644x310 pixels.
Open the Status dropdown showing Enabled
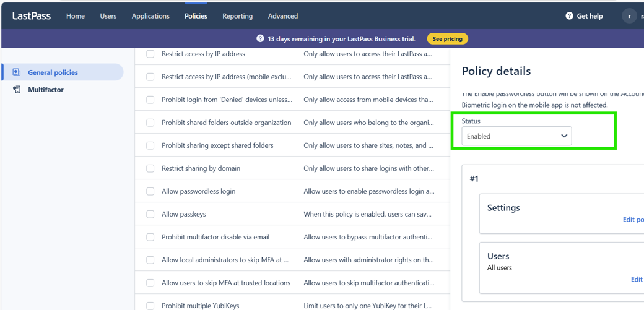(516, 136)
